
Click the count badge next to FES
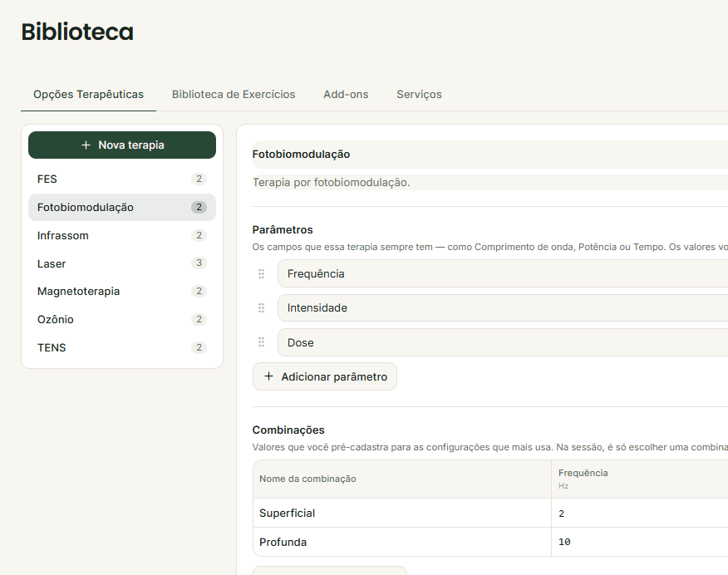click(x=199, y=179)
